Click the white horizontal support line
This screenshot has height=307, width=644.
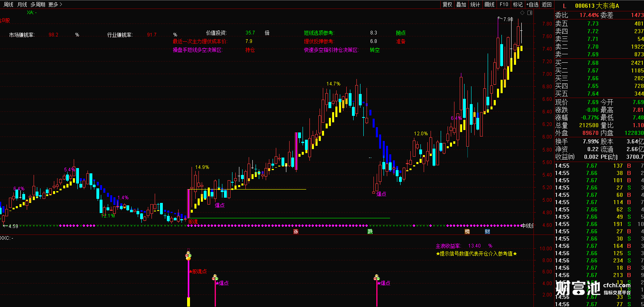coord(247,189)
